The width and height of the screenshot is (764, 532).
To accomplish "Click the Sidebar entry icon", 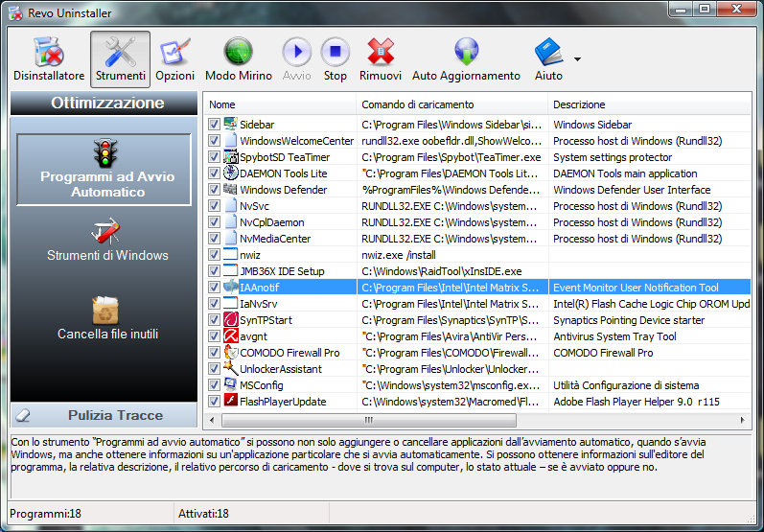I will [230, 124].
